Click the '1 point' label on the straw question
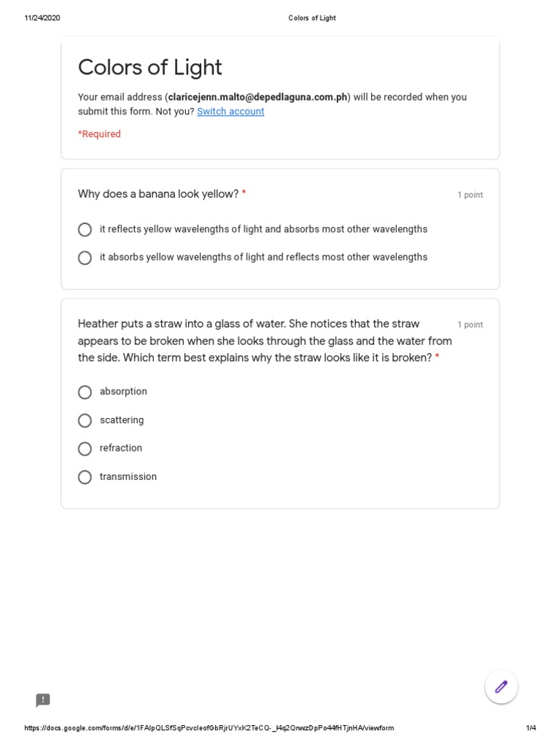This screenshot has height=747, width=560. 470,325
